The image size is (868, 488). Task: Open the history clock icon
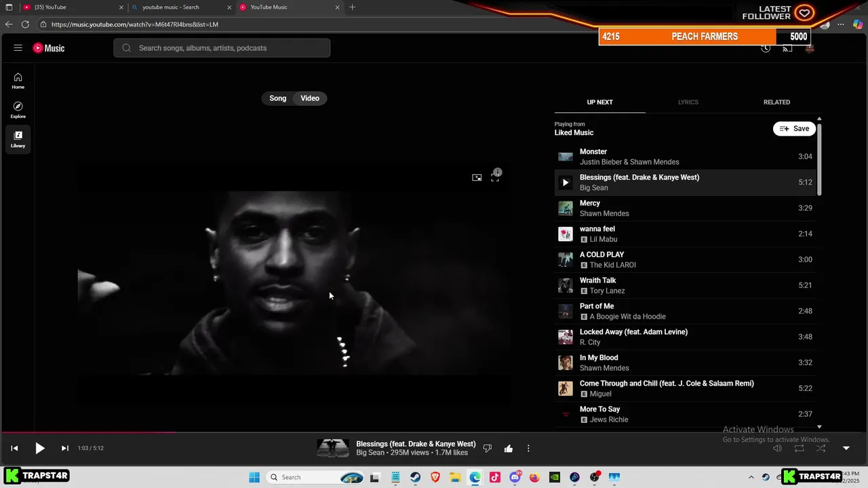766,48
